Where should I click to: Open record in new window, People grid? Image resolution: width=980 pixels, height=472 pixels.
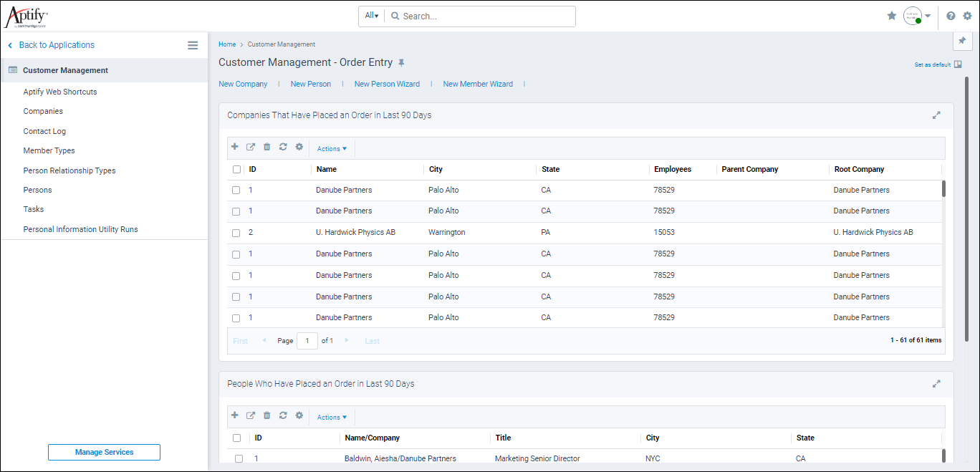point(251,415)
